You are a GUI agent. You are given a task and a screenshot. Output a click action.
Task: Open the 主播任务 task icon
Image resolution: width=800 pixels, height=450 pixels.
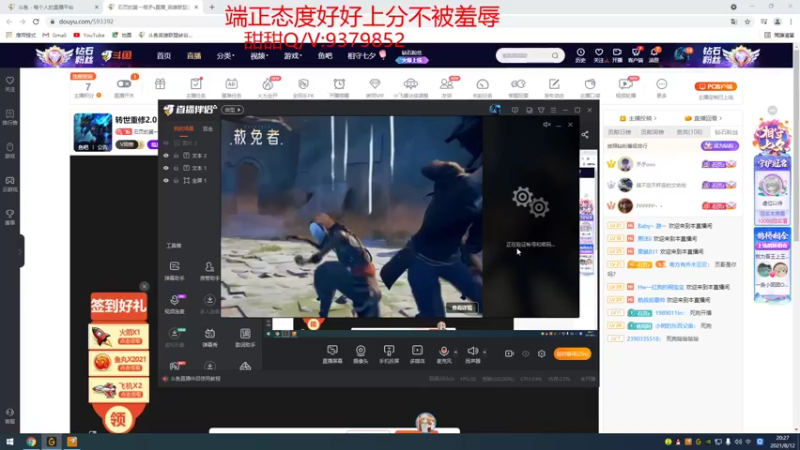[x=196, y=87]
